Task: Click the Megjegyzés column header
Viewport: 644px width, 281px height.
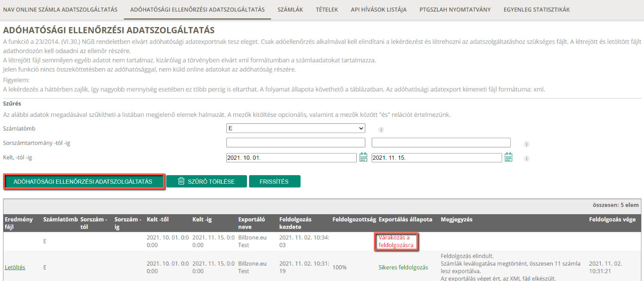Action: pyautogui.click(x=457, y=219)
